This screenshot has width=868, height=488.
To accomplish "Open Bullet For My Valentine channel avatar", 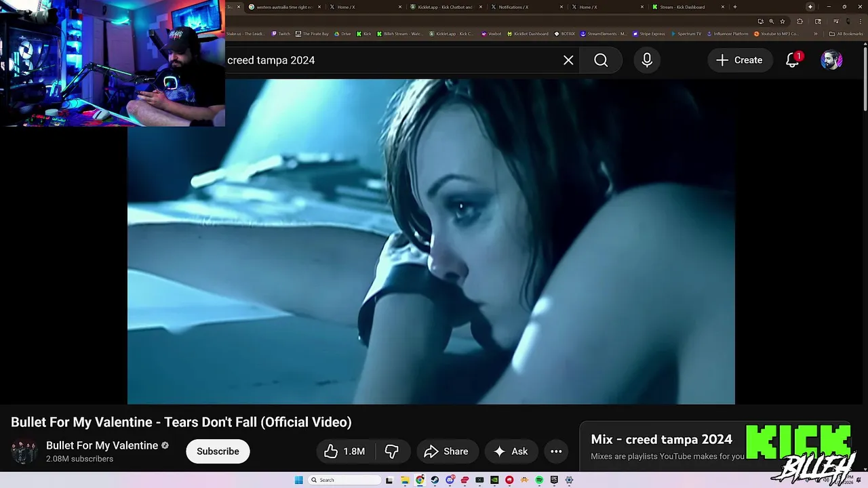I will 24,451.
